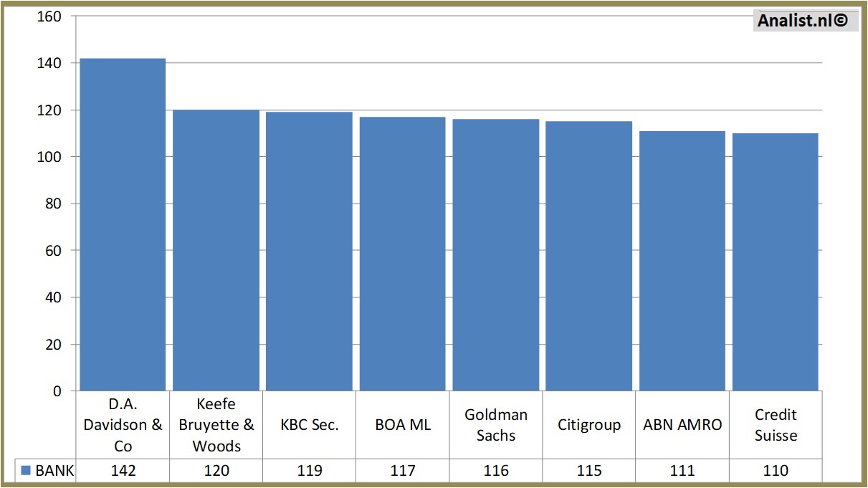Click the 20 y-axis tick label
This screenshot has width=868, height=488.
coord(53,345)
